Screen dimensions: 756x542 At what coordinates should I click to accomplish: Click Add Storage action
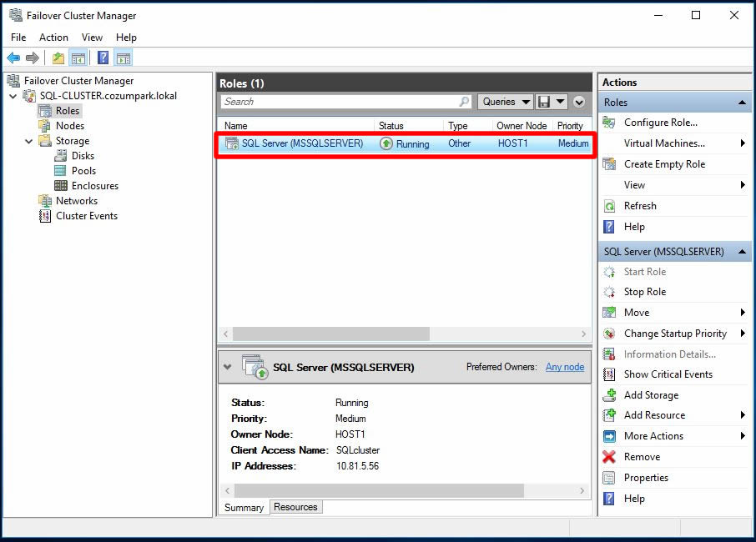point(650,395)
